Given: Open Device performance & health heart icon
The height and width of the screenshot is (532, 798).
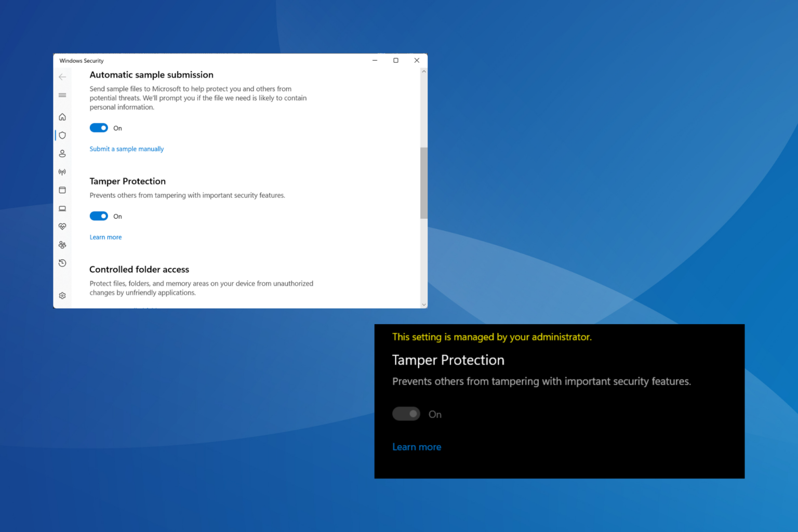Looking at the screenshot, I should click(x=62, y=227).
